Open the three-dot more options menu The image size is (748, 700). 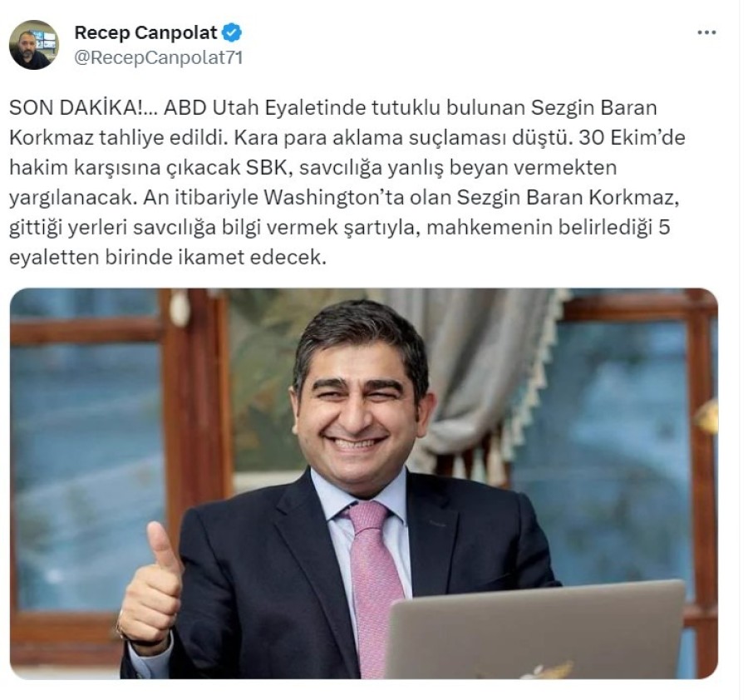706,33
